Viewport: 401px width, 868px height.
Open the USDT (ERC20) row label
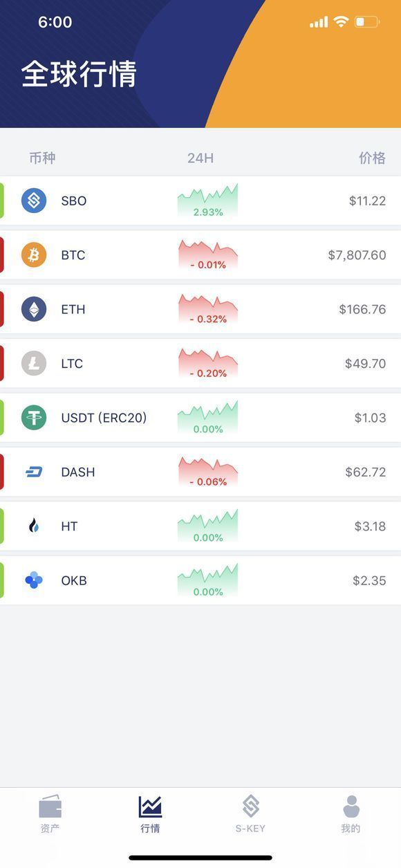[x=104, y=418]
